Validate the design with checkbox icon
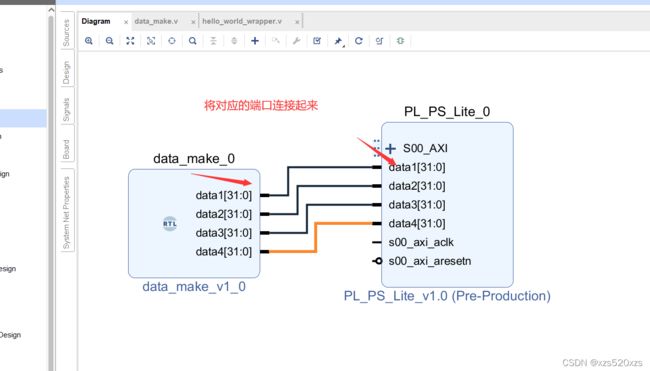This screenshot has height=371, width=650. point(317,41)
